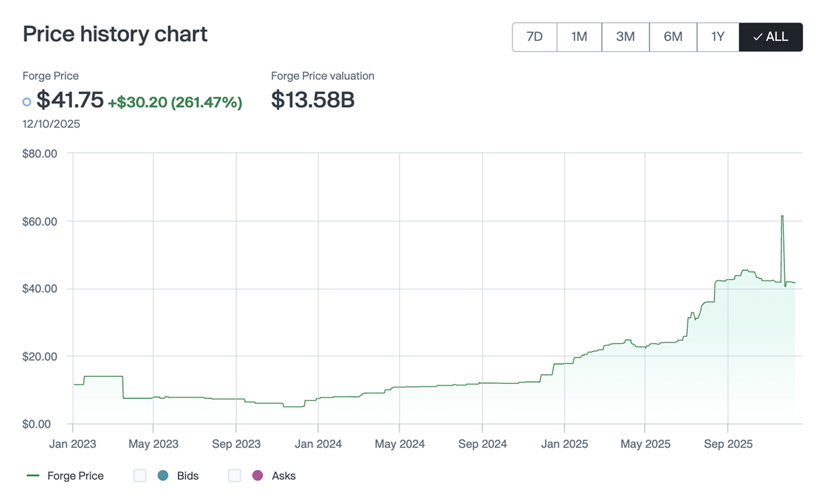Viewport: 828px width, 504px height.
Task: Enable the Bids checkbox
Action: point(140,476)
